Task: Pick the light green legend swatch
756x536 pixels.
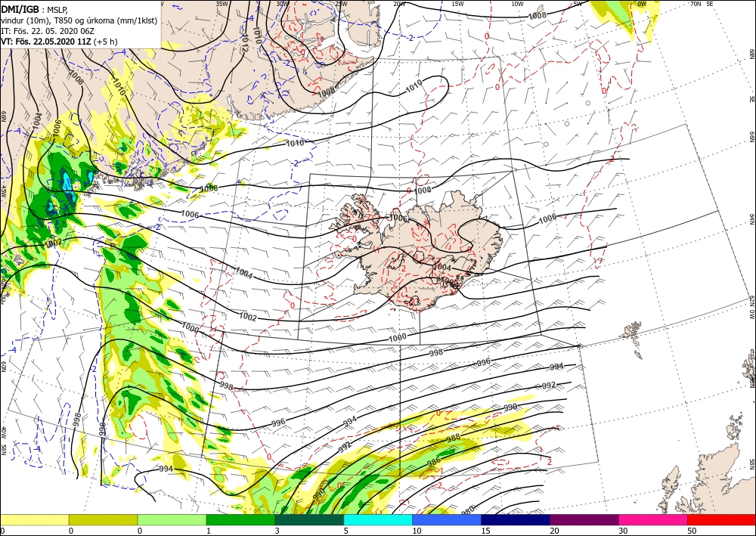Action: pyautogui.click(x=172, y=519)
